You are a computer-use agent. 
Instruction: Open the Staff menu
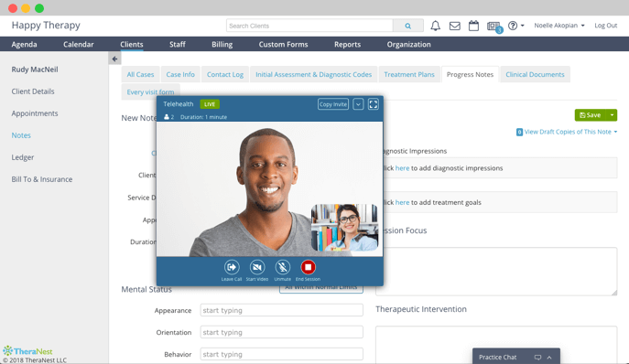click(x=178, y=45)
